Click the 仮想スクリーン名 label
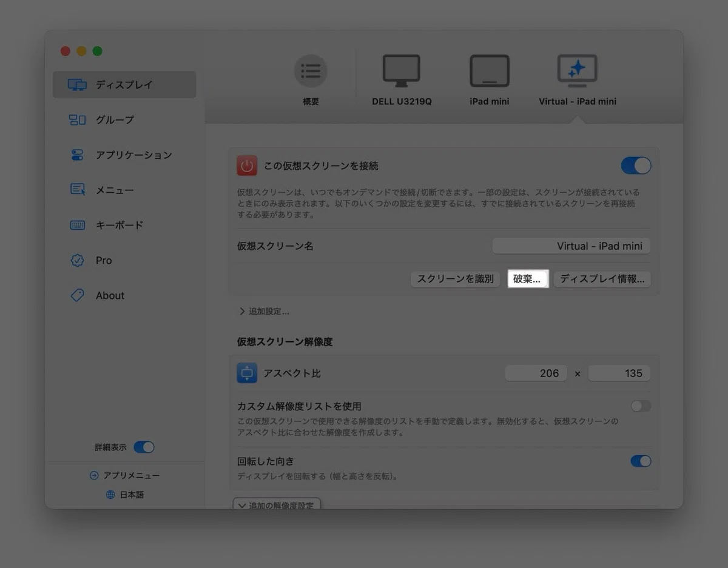Viewport: 728px width, 568px height. pyautogui.click(x=275, y=246)
